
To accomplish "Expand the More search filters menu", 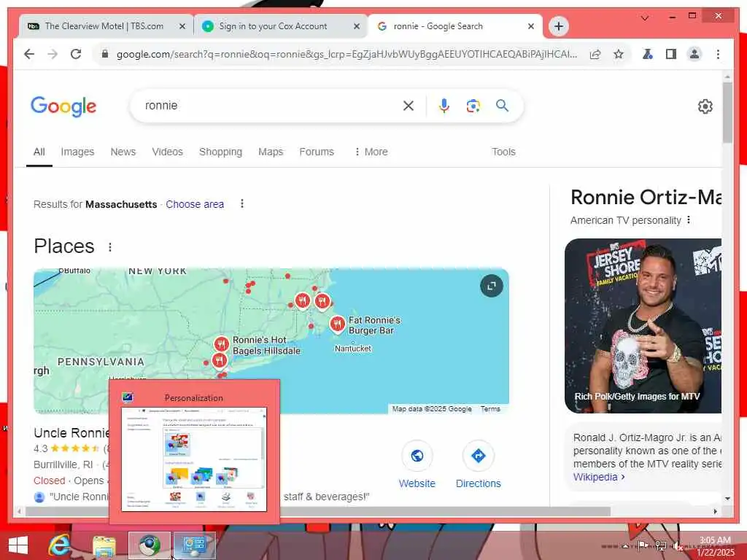I will pos(371,152).
